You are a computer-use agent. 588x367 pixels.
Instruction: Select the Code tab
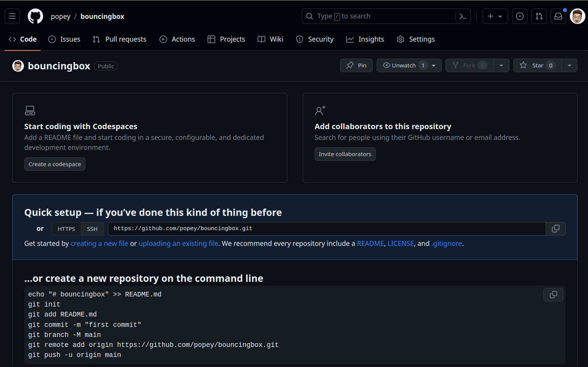[23, 39]
